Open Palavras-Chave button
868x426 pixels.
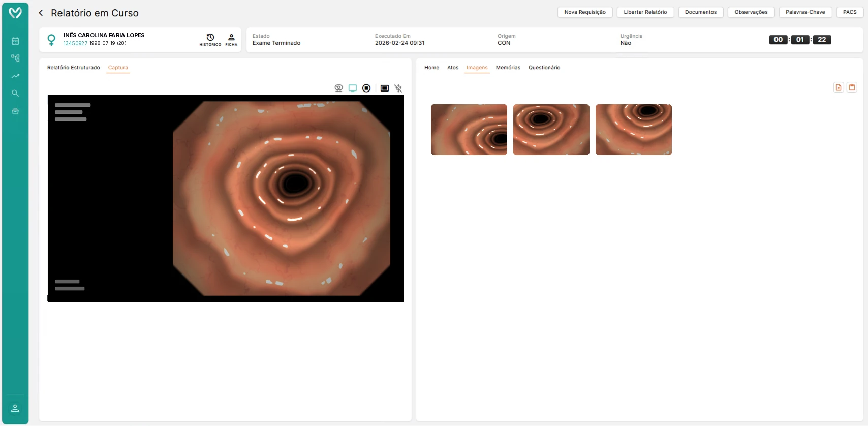805,12
